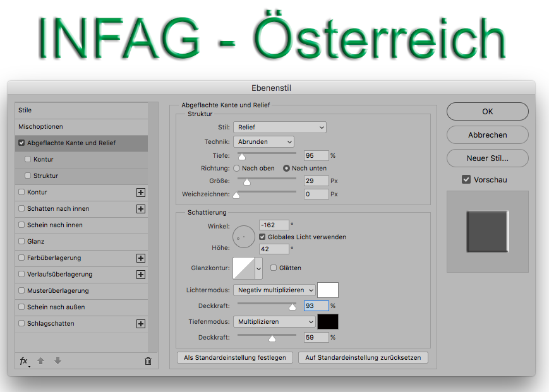This screenshot has width=549, height=392.
Task: Click the Winkel angle dial
Action: click(244, 237)
